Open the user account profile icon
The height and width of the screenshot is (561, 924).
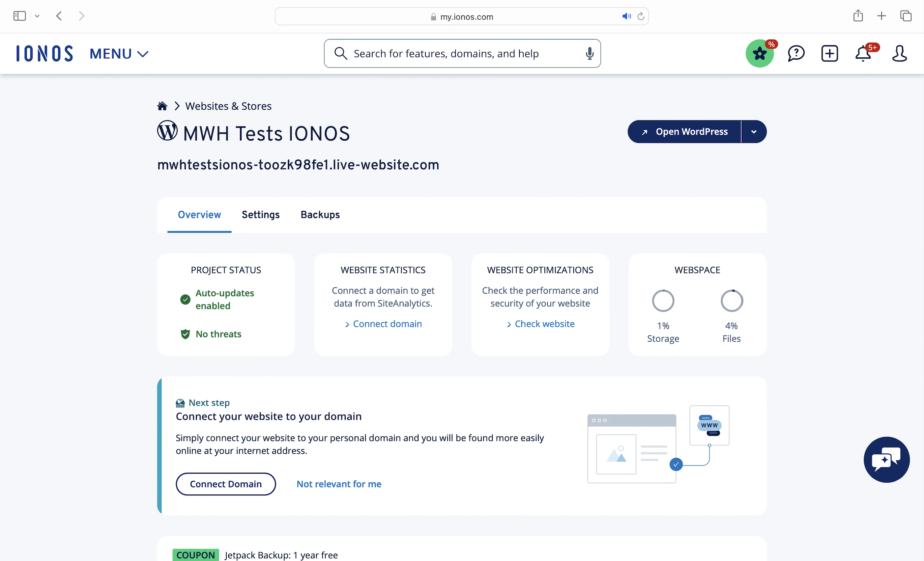[x=899, y=54]
